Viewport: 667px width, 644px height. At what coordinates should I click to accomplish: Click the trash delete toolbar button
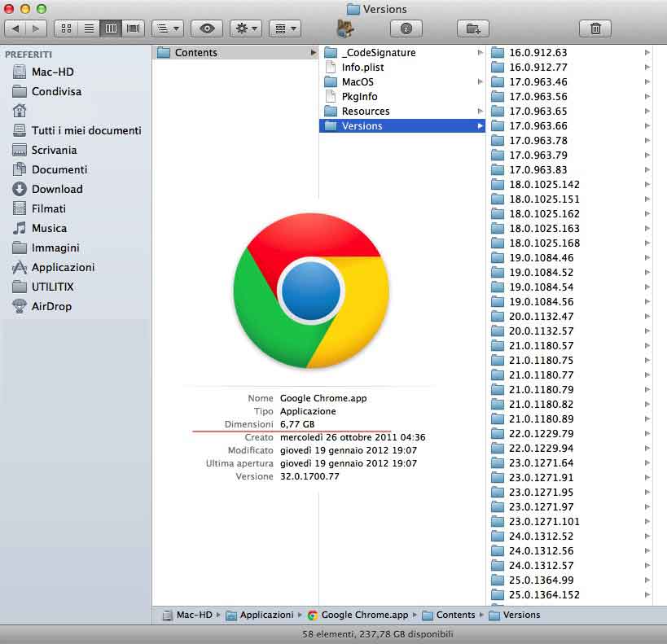595,28
